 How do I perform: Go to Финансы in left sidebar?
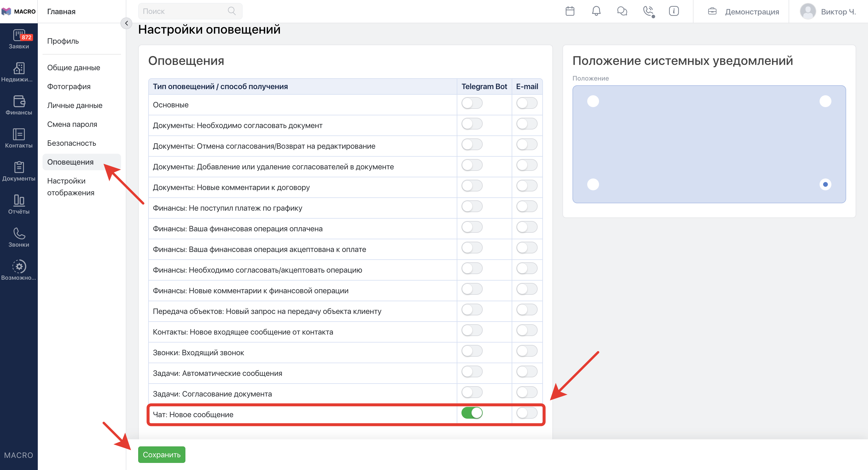pyautogui.click(x=19, y=105)
